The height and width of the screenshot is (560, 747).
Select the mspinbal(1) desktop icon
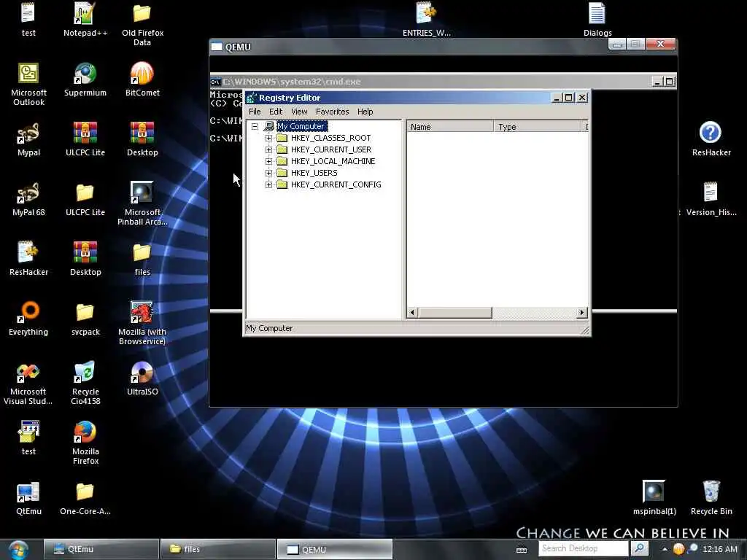pyautogui.click(x=654, y=497)
